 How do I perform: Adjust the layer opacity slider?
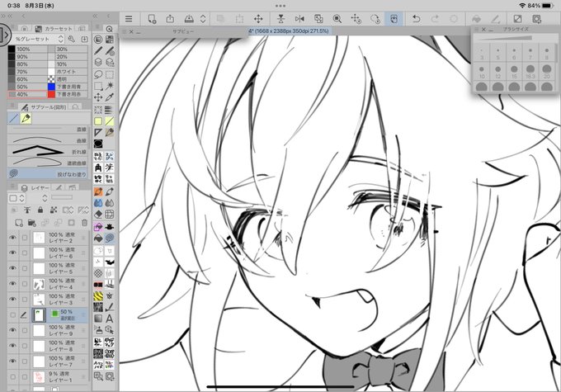(62, 197)
